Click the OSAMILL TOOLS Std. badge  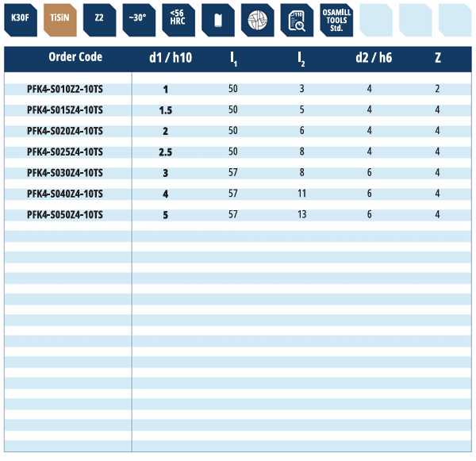336,19
